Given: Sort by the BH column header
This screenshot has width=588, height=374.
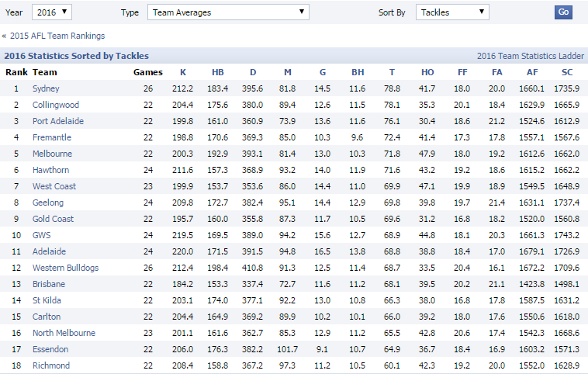Looking at the screenshot, I should pos(358,72).
